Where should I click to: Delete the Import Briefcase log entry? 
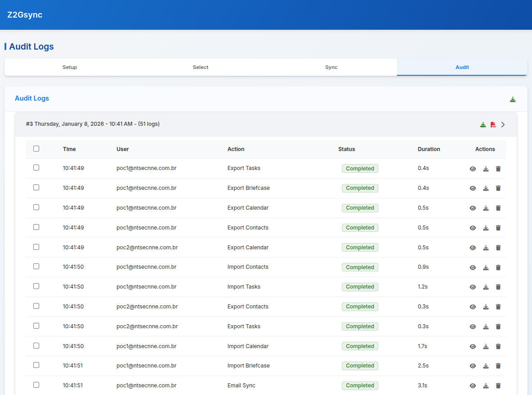(498, 366)
